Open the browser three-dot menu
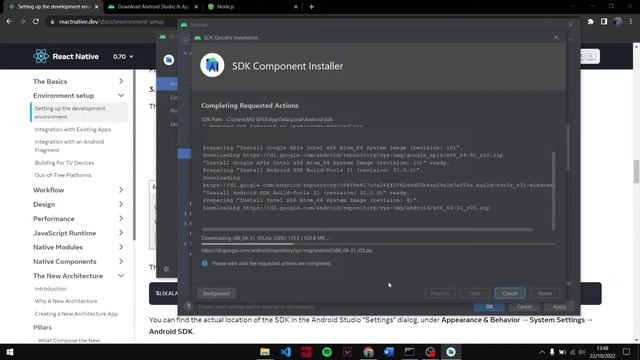The height and width of the screenshot is (360, 640). (x=631, y=21)
